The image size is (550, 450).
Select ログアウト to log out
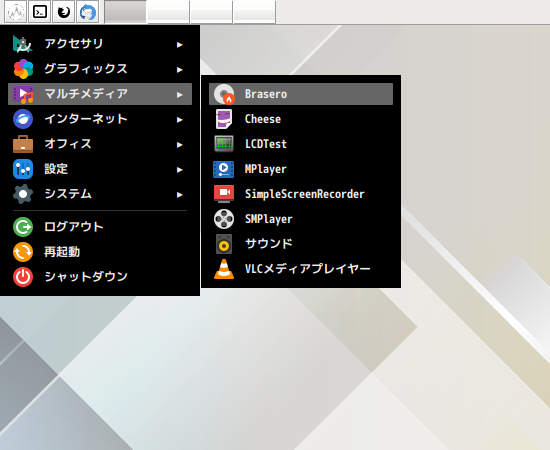tap(100, 227)
